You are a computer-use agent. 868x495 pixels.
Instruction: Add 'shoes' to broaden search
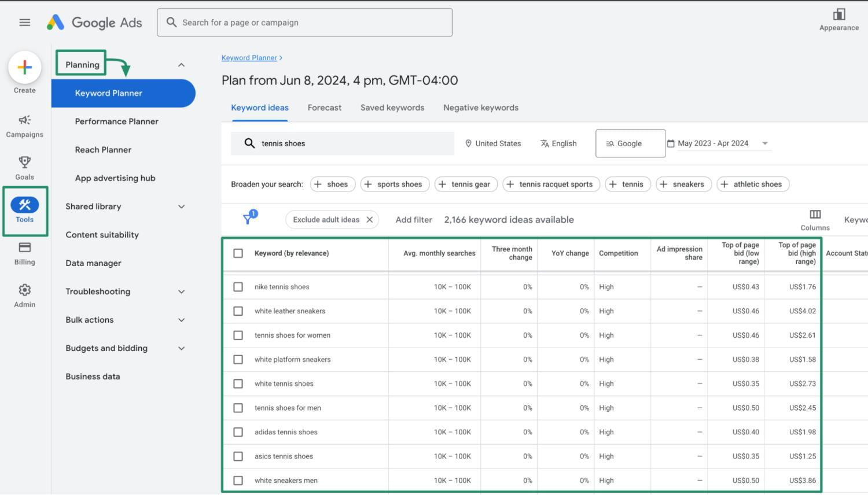coord(332,184)
